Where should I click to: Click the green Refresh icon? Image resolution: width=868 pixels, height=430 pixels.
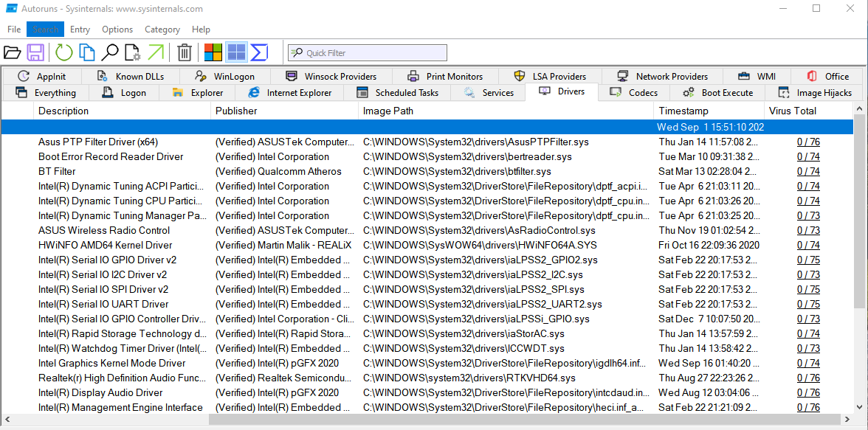(63, 52)
